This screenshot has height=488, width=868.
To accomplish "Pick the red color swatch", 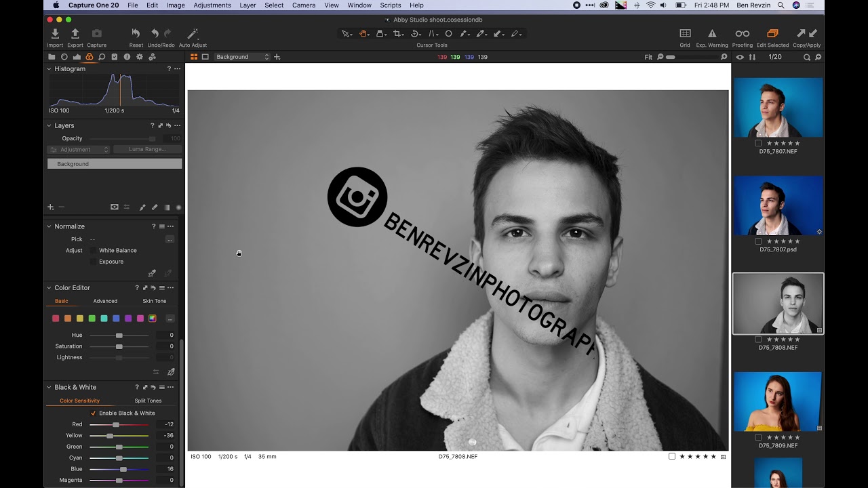I will pos(56,319).
